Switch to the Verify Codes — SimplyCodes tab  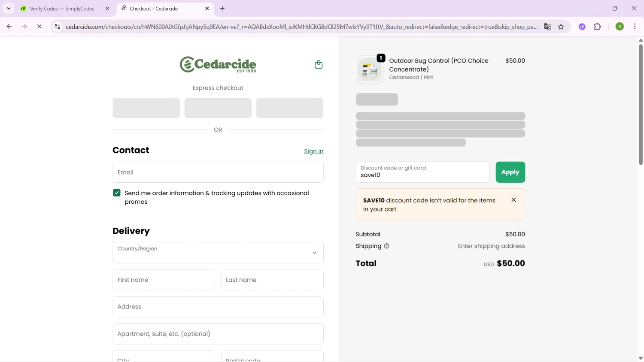[62, 9]
